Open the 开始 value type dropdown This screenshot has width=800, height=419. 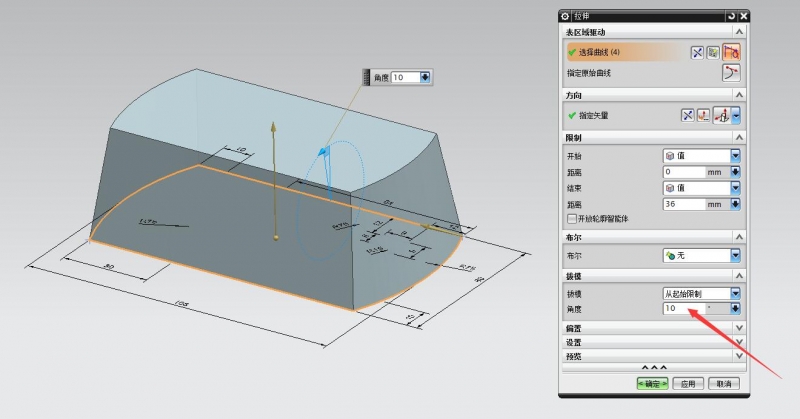735,156
